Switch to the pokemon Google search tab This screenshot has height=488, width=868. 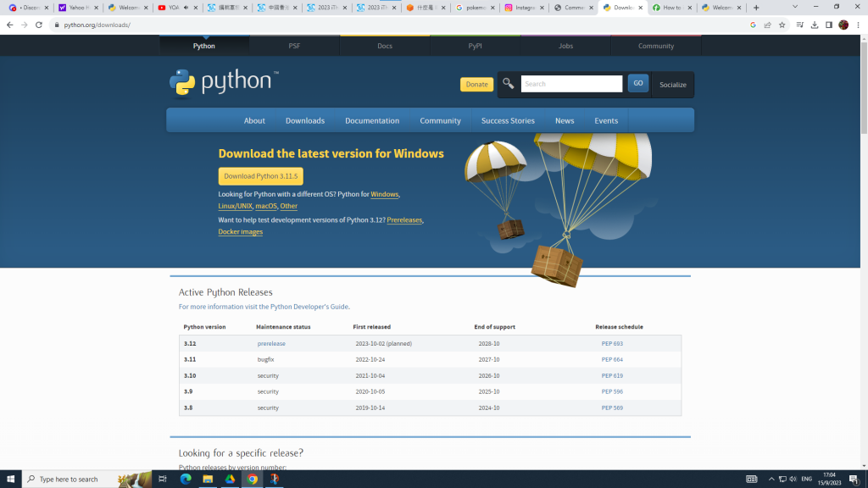[475, 8]
